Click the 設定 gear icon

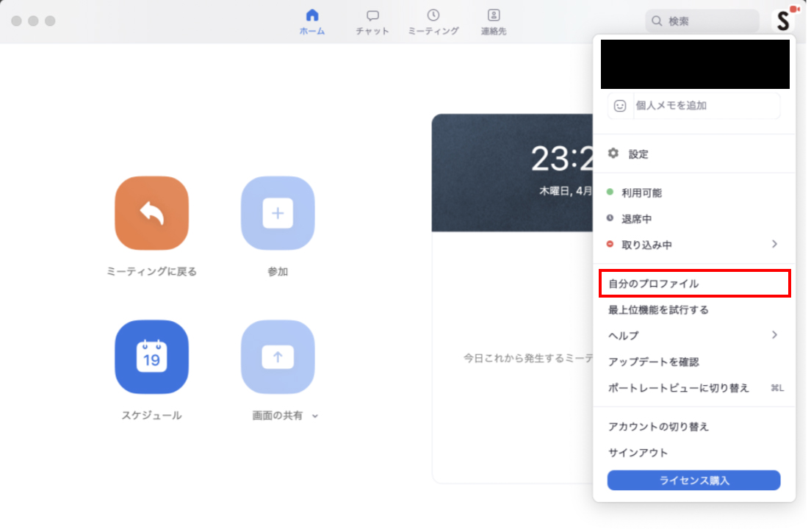[613, 153]
